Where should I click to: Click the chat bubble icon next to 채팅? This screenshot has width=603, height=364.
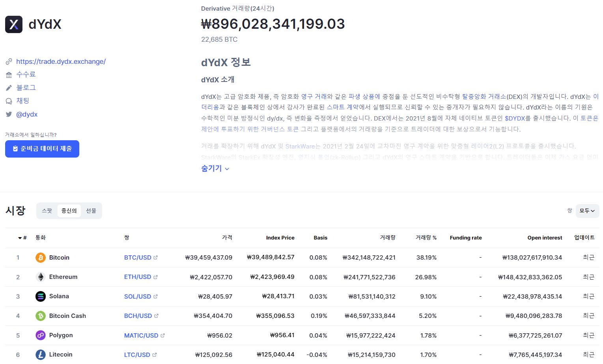point(9,101)
